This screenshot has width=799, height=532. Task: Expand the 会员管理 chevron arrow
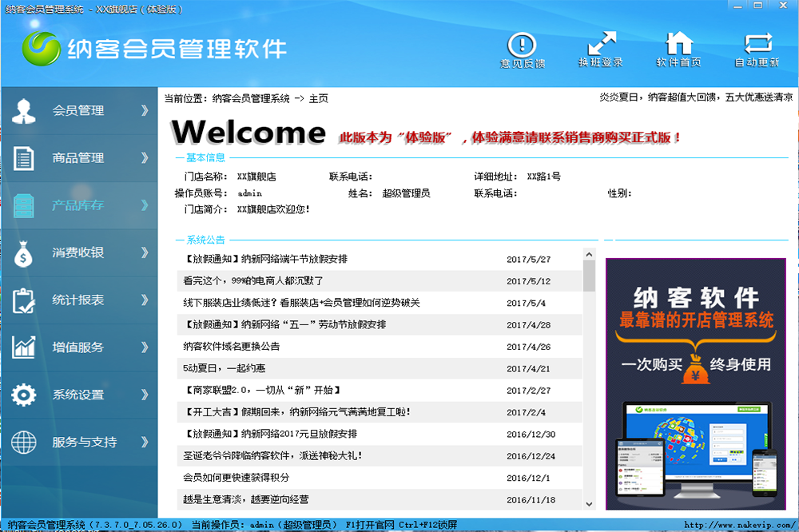[145, 110]
